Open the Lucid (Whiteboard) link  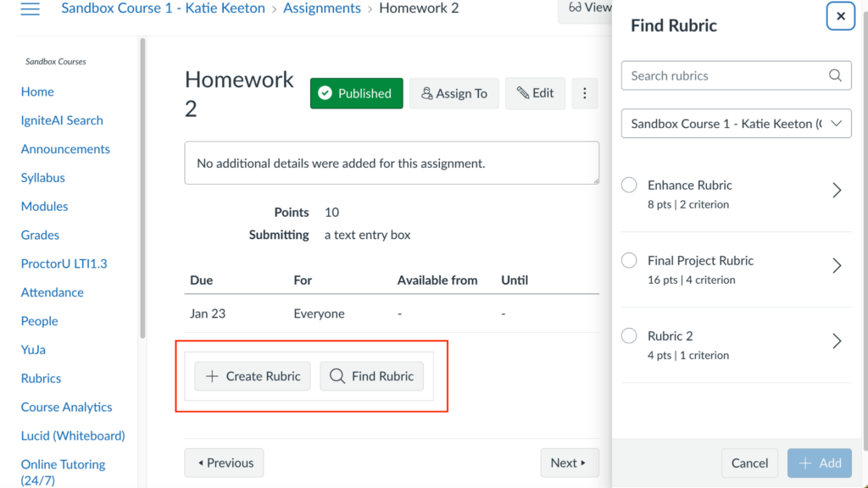click(x=73, y=436)
